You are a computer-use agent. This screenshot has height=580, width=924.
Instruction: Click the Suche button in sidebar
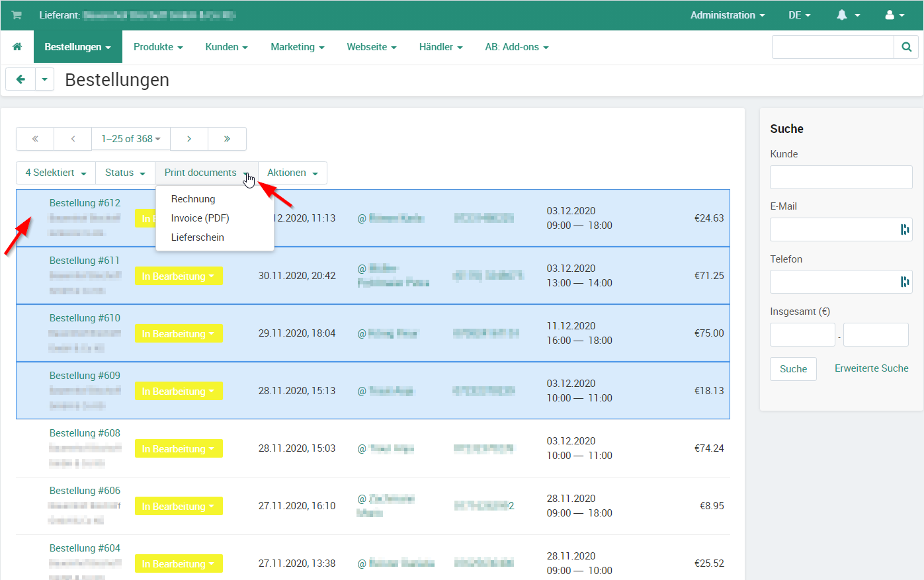click(793, 369)
